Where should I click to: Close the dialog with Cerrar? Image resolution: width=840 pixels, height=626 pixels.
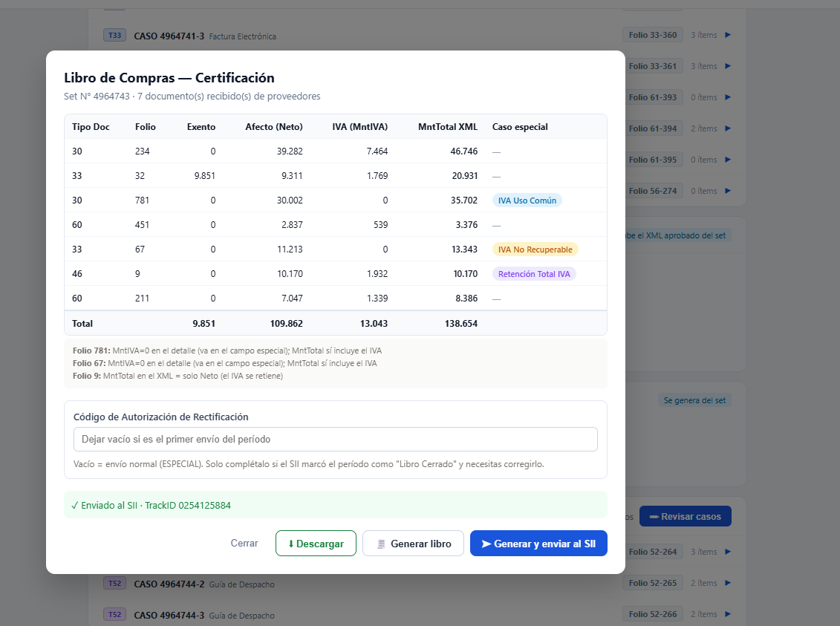click(244, 543)
